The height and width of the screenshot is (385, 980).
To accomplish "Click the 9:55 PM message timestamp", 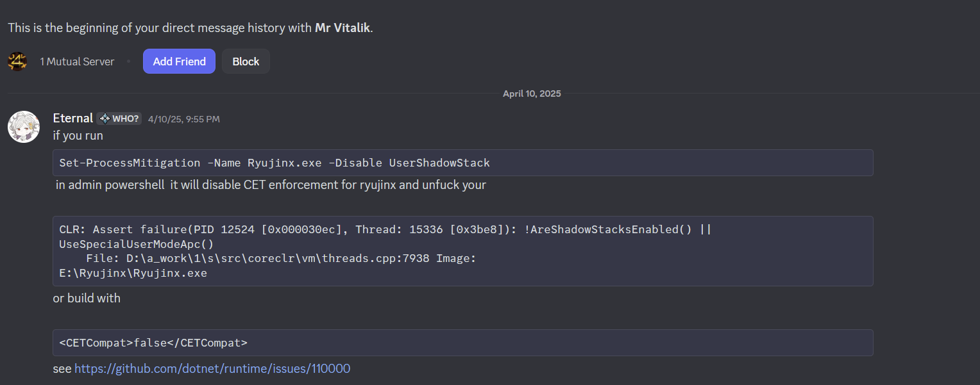I will point(184,119).
